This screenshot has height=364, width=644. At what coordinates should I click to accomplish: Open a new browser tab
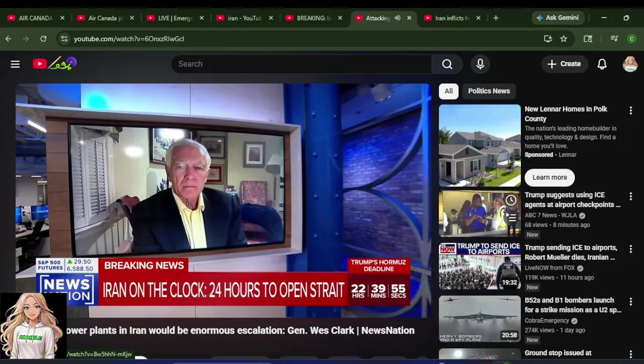(496, 18)
